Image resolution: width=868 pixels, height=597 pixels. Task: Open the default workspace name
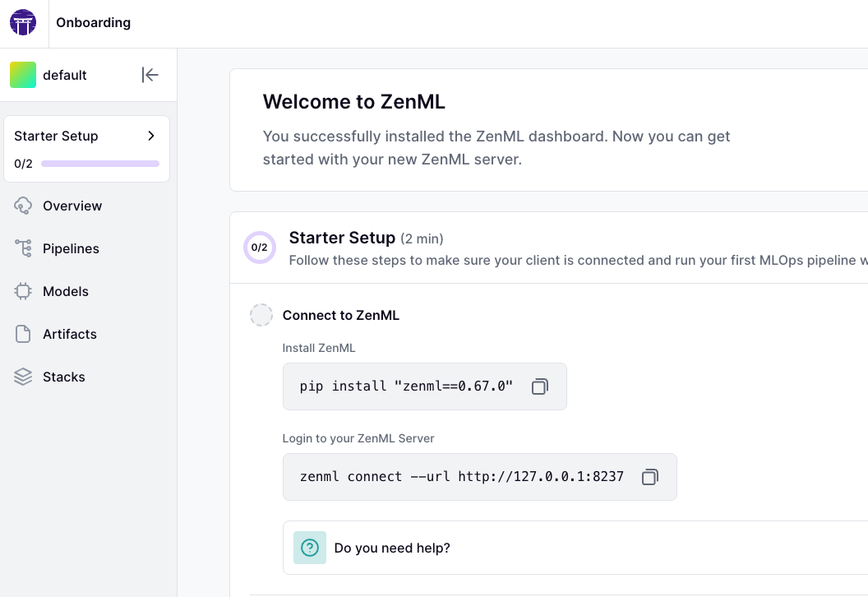(x=65, y=76)
